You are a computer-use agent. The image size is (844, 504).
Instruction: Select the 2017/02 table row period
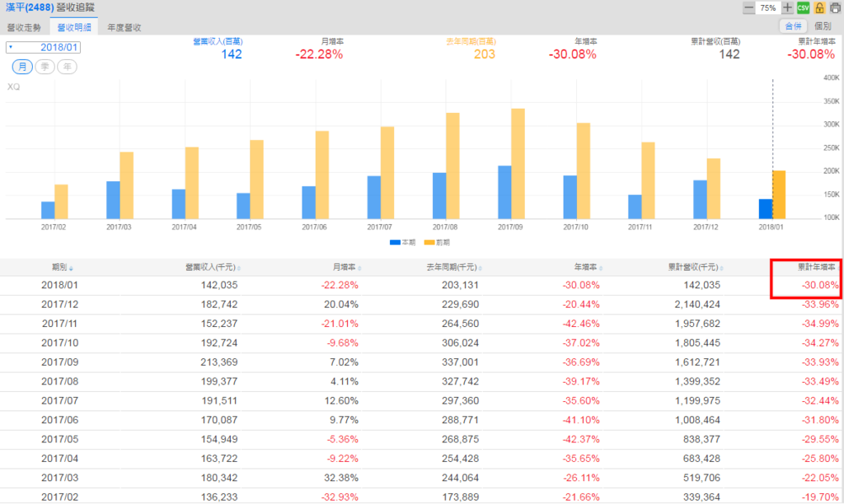59,497
